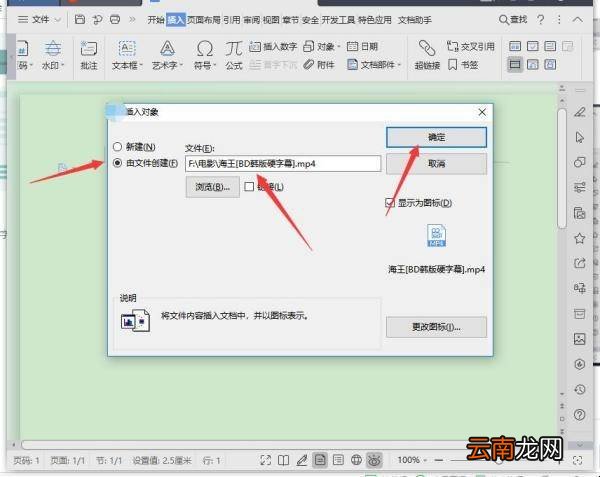This screenshot has height=477, width=600.
Task: Click the eye protection mode icon in status bar
Action: (374, 460)
